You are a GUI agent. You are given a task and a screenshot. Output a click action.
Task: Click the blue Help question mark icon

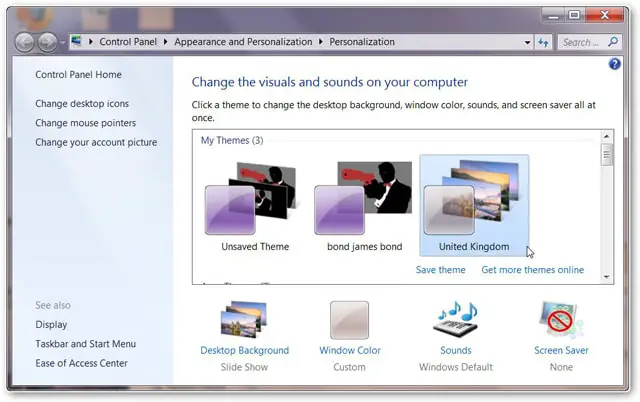(x=615, y=64)
